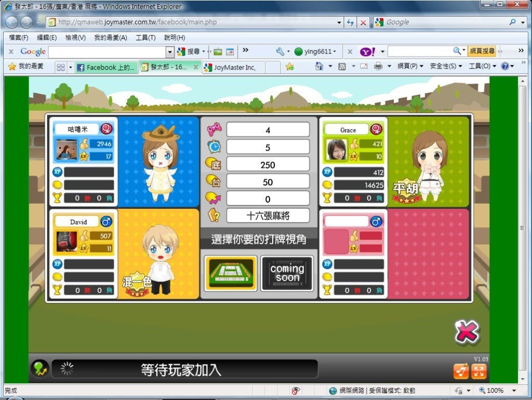Close the game room with pink X
532x400 pixels.
click(x=467, y=332)
